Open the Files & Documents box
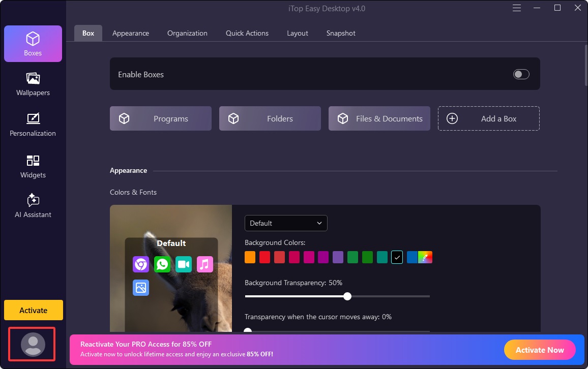This screenshot has width=588, height=369. pos(379,118)
